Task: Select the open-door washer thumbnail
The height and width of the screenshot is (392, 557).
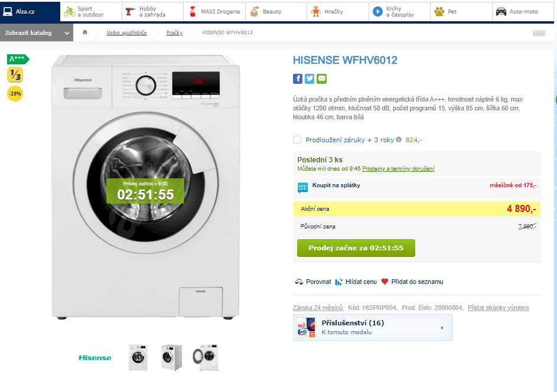Action: 206,358
